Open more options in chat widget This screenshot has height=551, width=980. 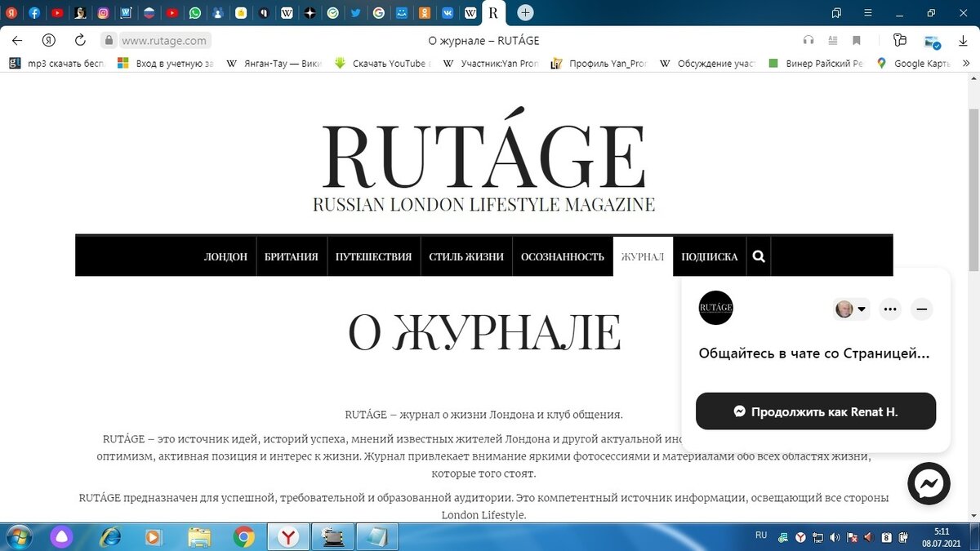[890, 309]
